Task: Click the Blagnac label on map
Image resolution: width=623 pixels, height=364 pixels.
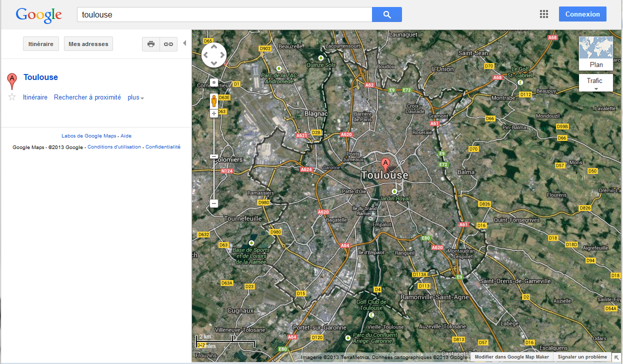Action: (316, 113)
